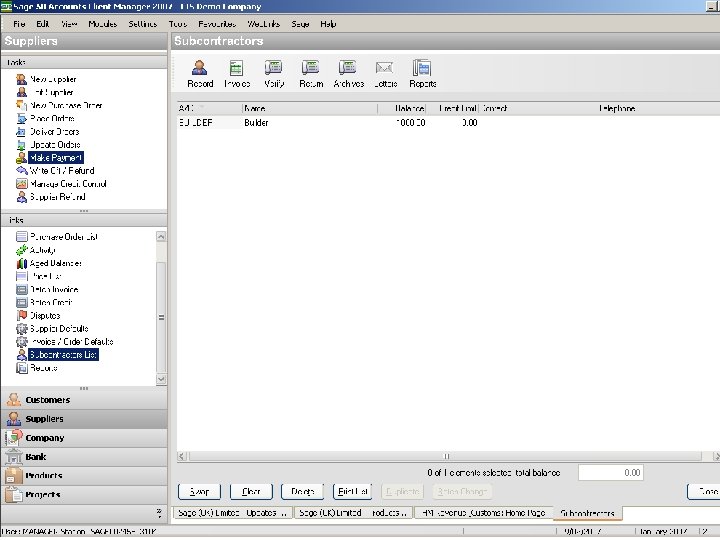
Task: Switch to the HM Revenue & Customs Home Page tab
Action: [x=483, y=513]
